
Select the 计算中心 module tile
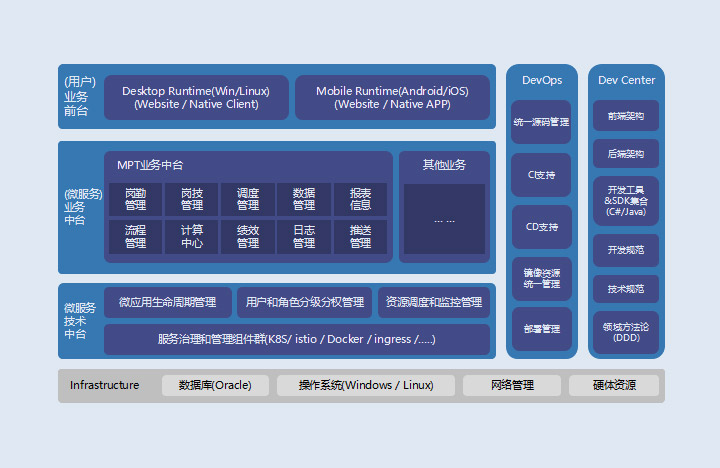point(191,237)
